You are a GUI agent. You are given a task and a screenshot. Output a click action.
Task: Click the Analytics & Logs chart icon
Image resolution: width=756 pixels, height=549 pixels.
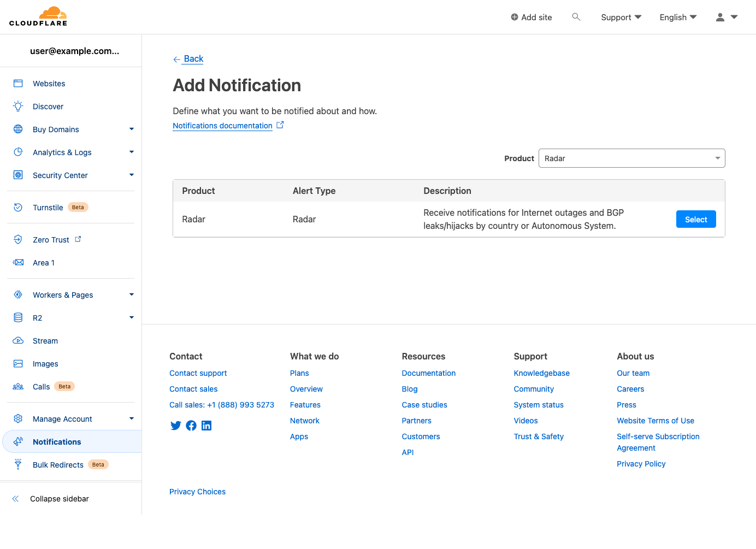click(x=18, y=152)
